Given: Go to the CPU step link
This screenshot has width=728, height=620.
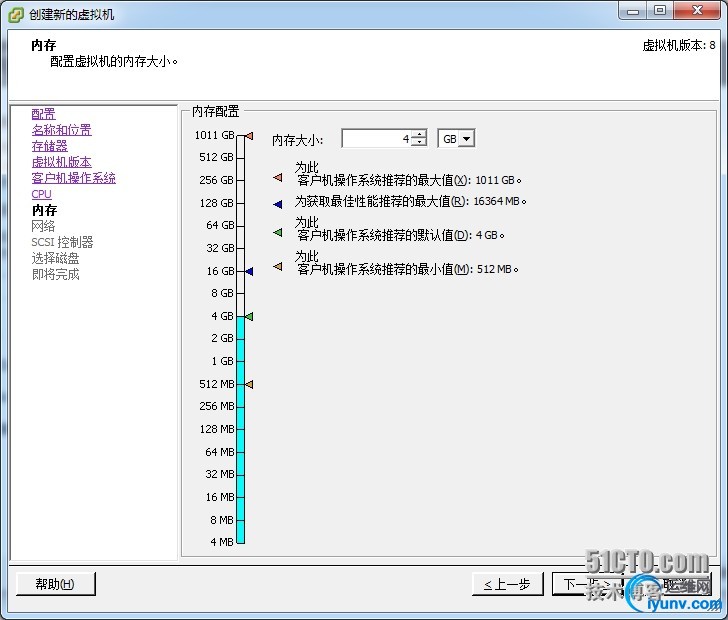Looking at the screenshot, I should point(41,194).
